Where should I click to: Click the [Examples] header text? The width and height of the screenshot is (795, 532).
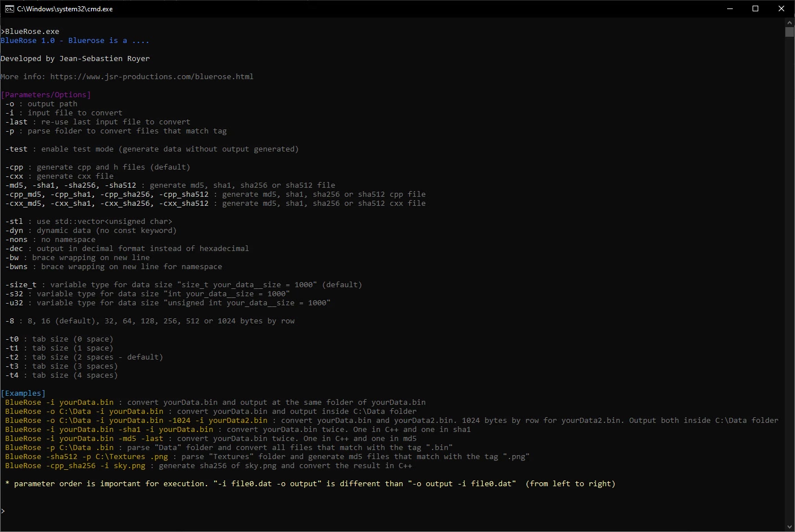[x=23, y=393]
